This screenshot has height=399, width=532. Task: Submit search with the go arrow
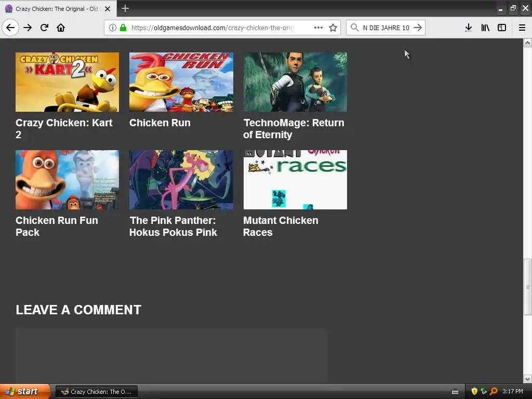click(418, 28)
